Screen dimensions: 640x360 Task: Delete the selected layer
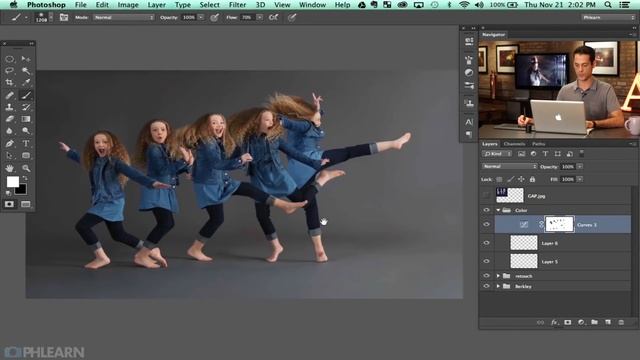pyautogui.click(x=621, y=322)
